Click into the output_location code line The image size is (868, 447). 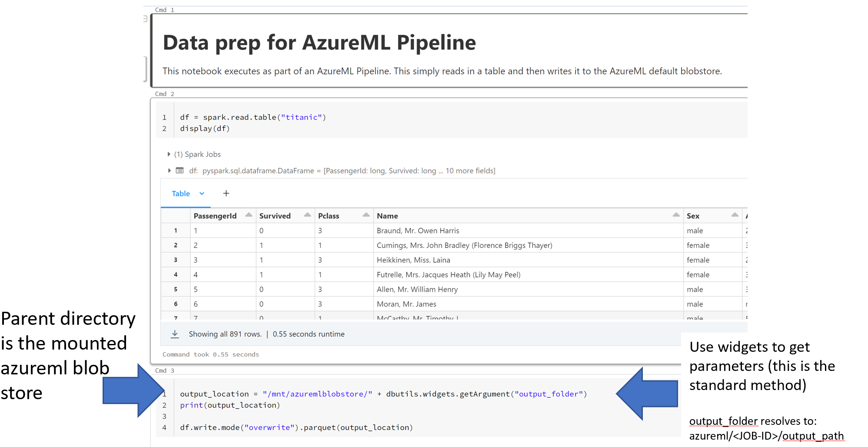click(382, 394)
